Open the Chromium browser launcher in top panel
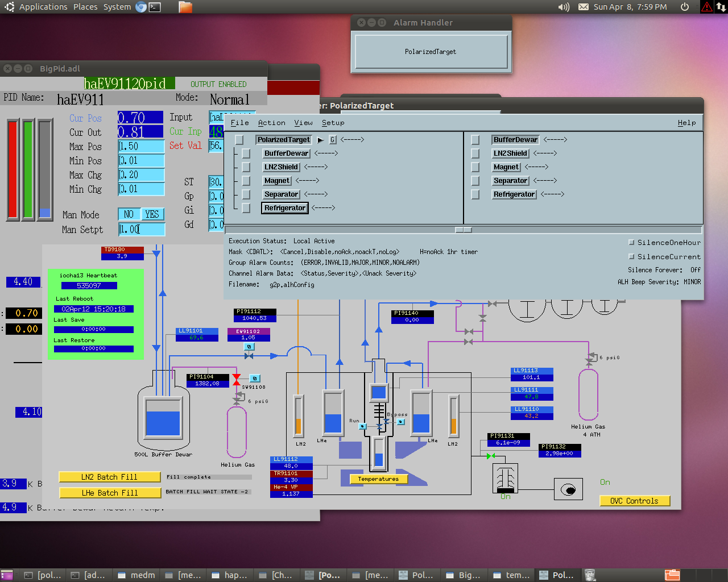This screenshot has height=582, width=728. click(141, 7)
